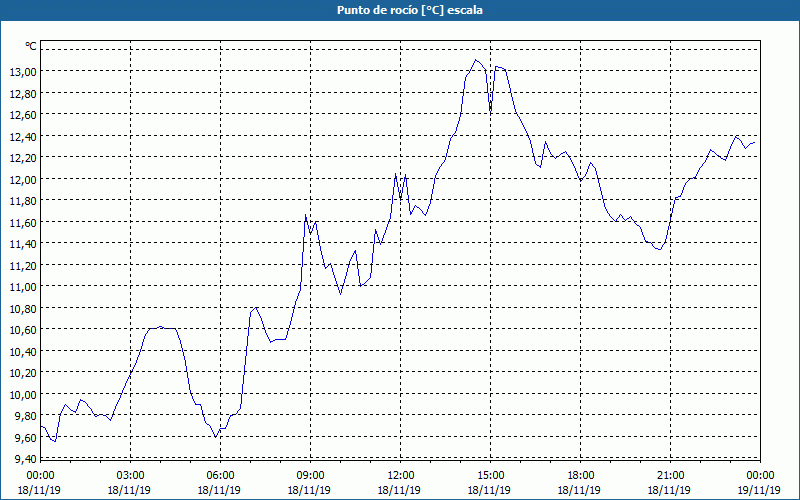Click the 10,40 y-axis label
The image size is (800, 500).
(x=23, y=351)
